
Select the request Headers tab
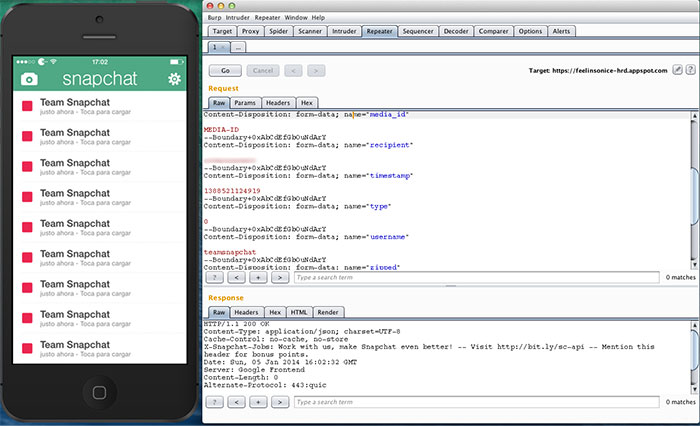click(x=278, y=103)
